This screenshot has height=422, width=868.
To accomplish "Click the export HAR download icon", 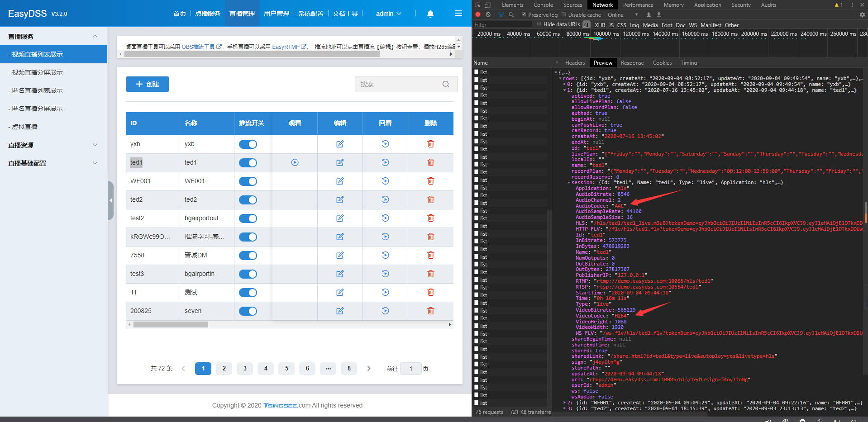I will [659, 14].
